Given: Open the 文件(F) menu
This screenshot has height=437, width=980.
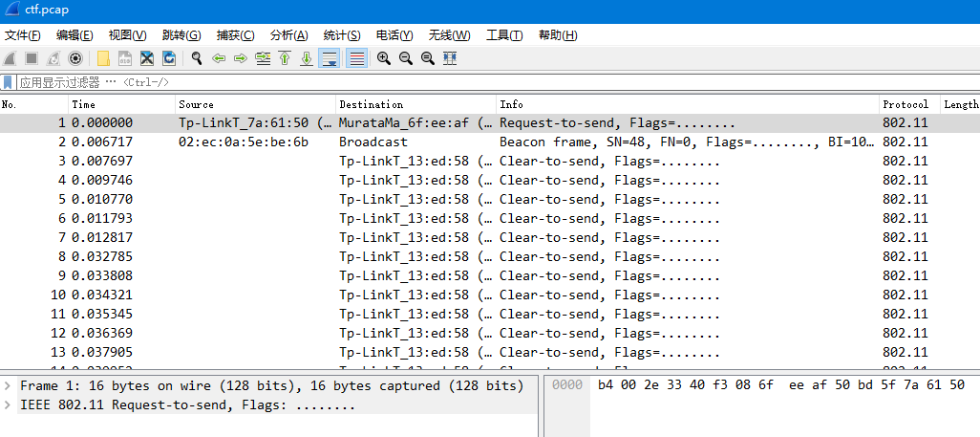Looking at the screenshot, I should (x=23, y=35).
